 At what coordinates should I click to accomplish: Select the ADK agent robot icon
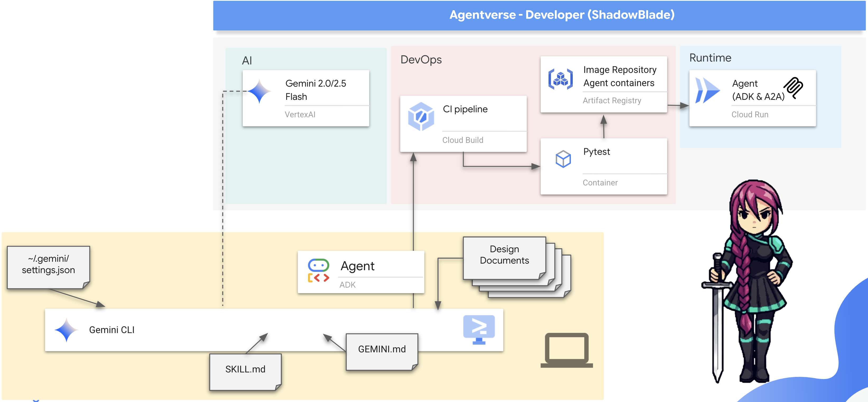click(x=318, y=270)
